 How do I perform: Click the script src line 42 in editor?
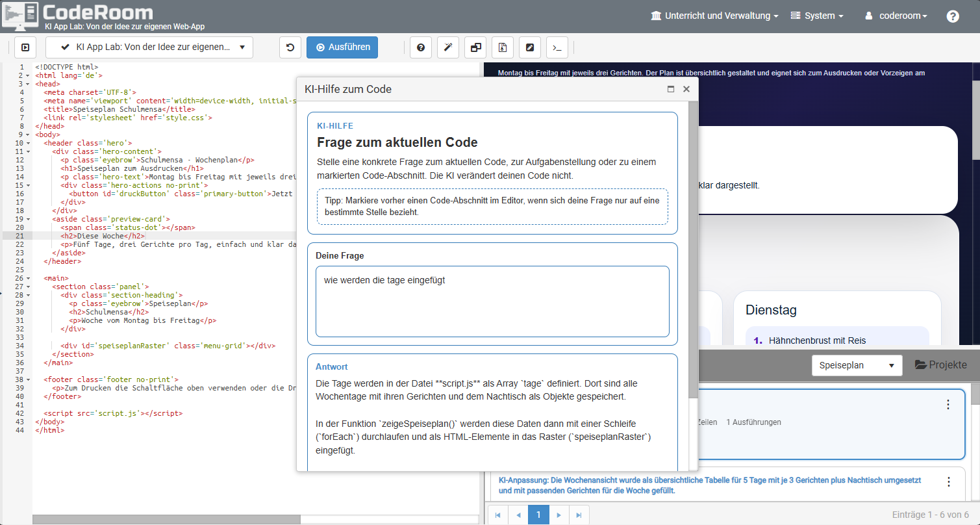[x=113, y=413]
